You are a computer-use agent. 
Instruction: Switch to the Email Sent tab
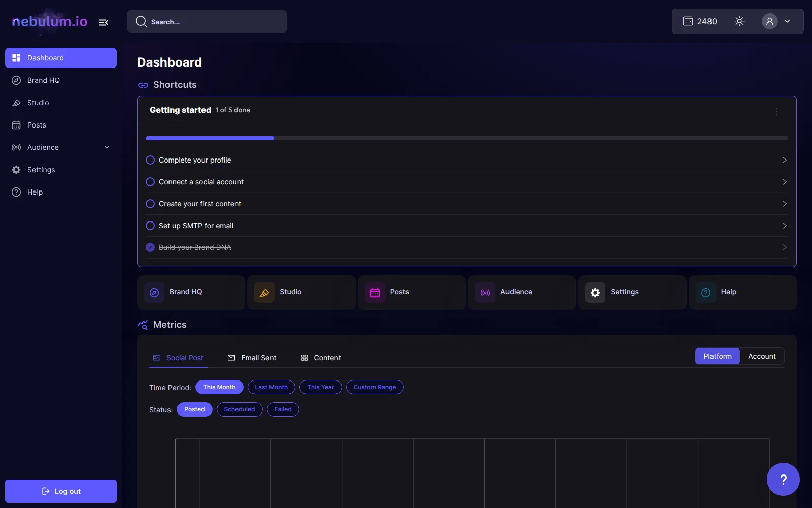pyautogui.click(x=252, y=358)
